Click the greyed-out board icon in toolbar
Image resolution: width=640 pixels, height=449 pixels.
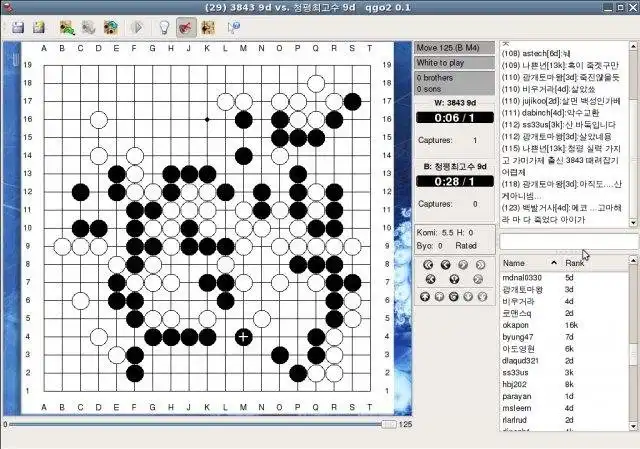tap(89, 27)
